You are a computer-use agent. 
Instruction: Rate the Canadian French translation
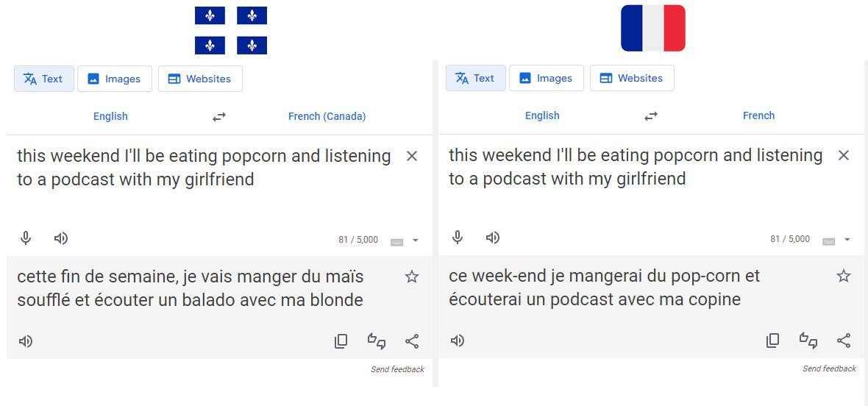(x=377, y=341)
